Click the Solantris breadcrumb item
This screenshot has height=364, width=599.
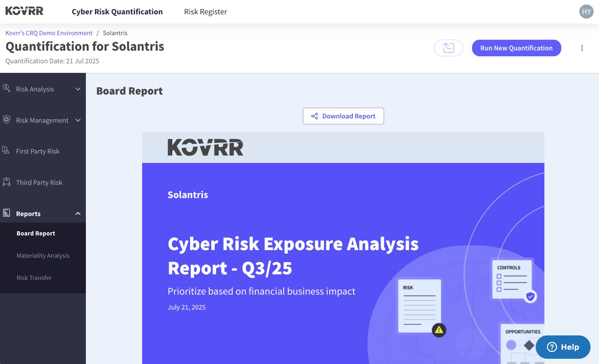pyautogui.click(x=115, y=33)
